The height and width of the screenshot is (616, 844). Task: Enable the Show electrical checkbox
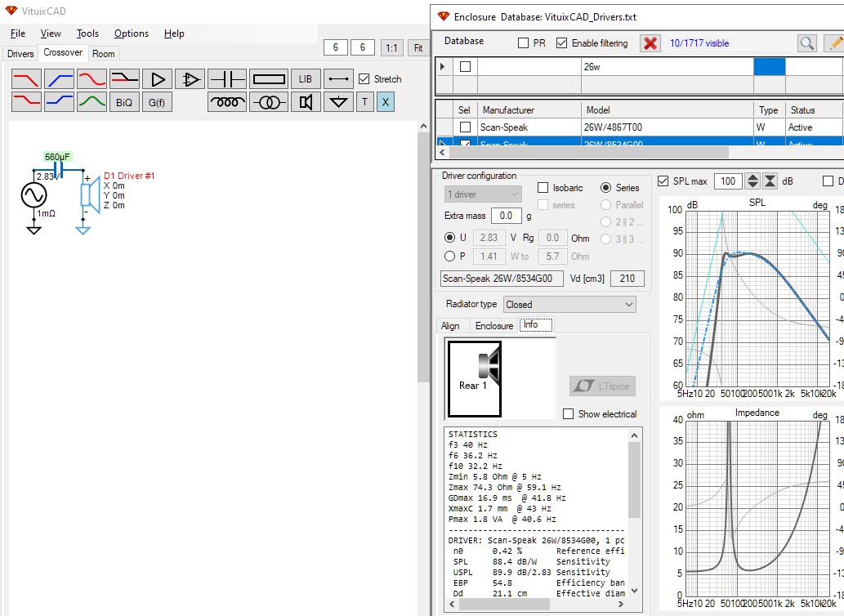coord(568,413)
